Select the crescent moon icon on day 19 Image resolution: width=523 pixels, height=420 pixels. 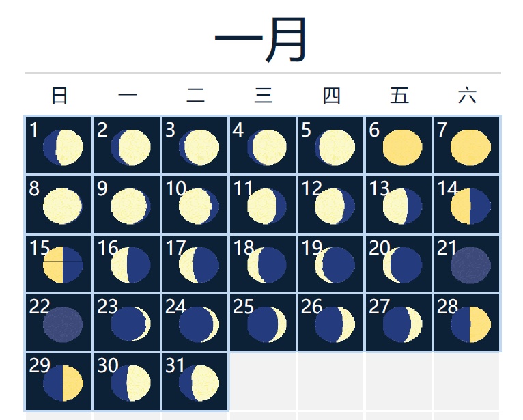click(335, 265)
